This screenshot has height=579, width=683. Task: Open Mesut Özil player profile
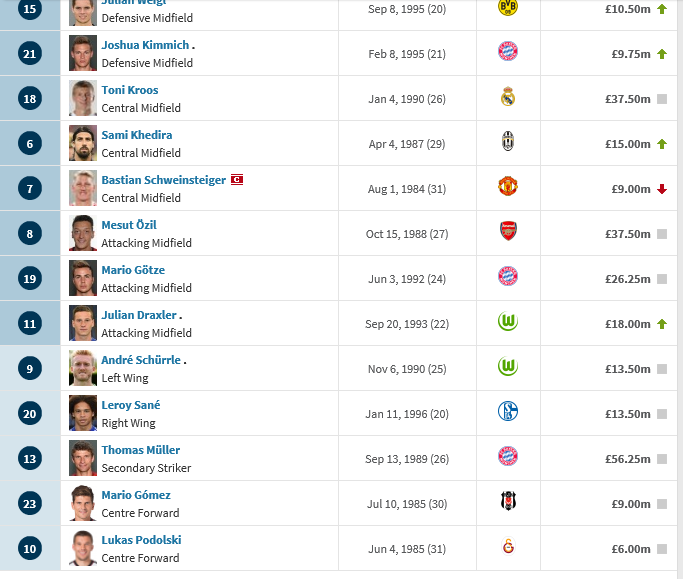click(129, 225)
